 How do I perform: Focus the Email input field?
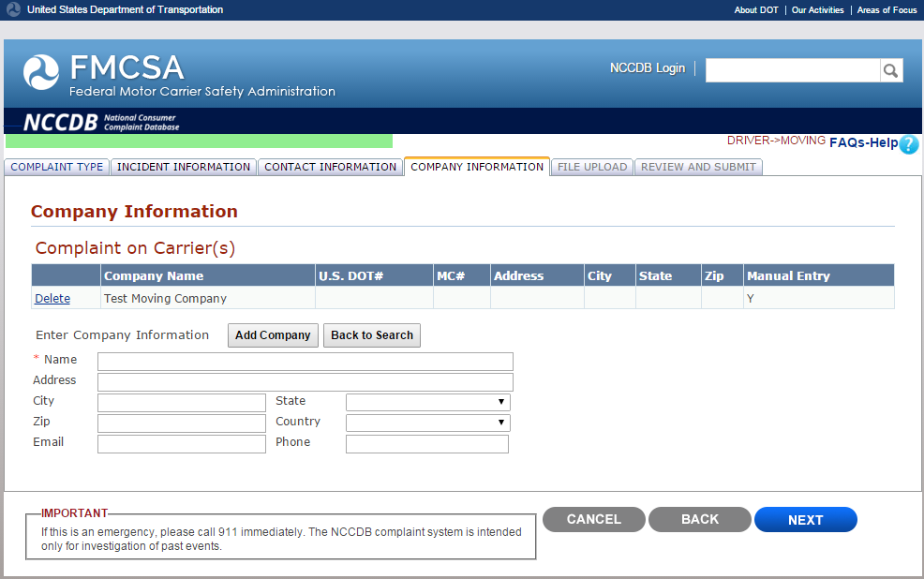pos(182,444)
